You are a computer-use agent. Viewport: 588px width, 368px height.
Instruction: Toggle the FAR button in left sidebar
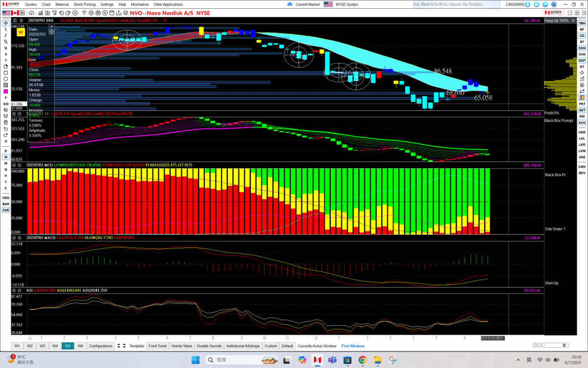[6, 210]
